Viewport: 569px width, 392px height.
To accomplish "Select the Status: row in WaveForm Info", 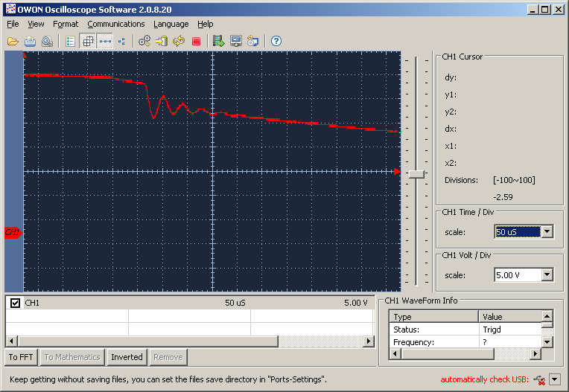I will (x=465, y=330).
